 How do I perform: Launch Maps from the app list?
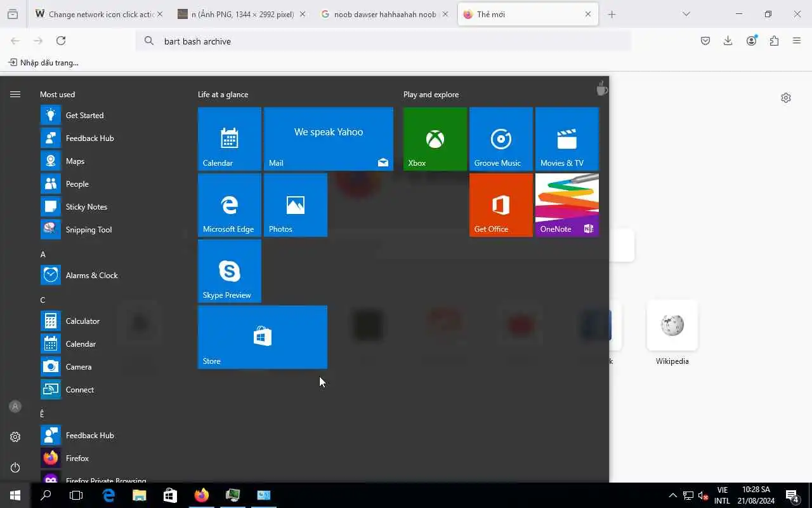tap(111, 161)
